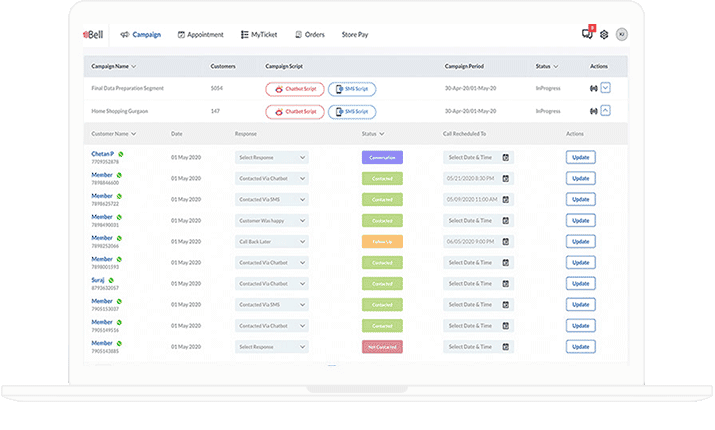Open Select Response dropdown for Chetan P

[272, 158]
